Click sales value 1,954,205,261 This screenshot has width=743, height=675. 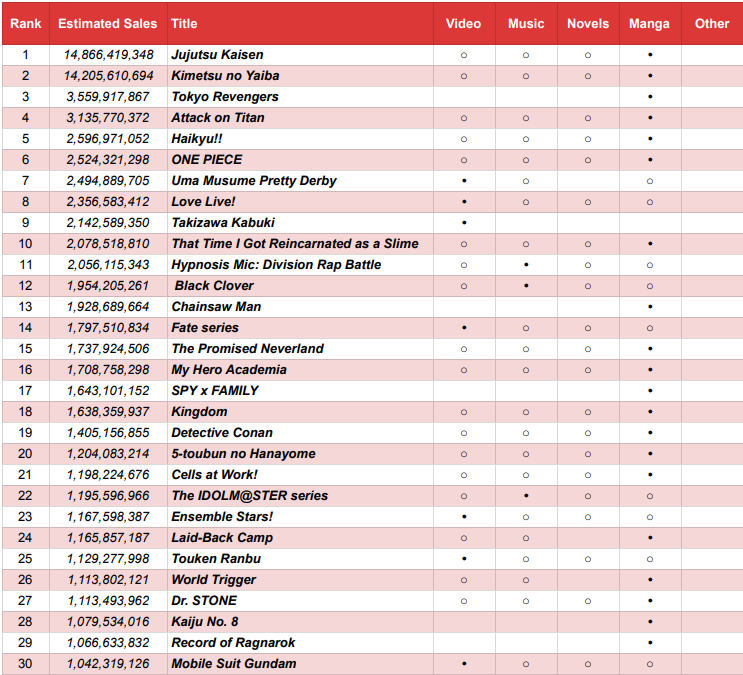108,286
